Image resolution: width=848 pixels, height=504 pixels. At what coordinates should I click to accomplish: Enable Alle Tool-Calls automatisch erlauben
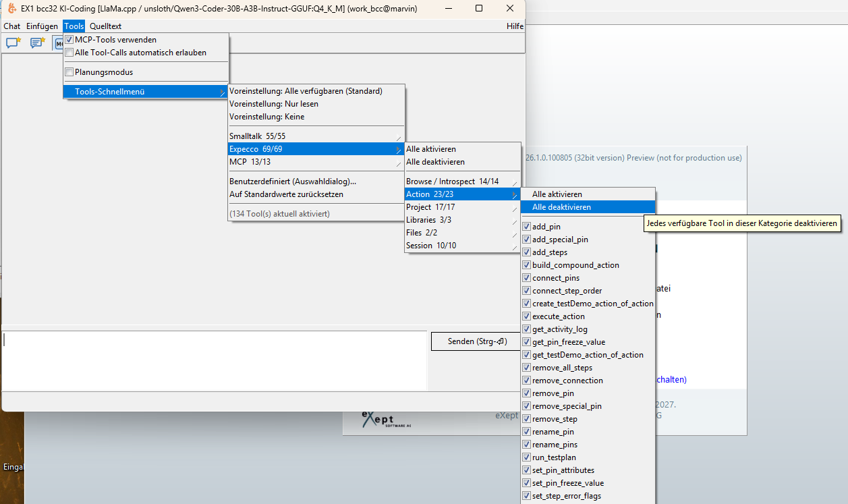tap(69, 53)
